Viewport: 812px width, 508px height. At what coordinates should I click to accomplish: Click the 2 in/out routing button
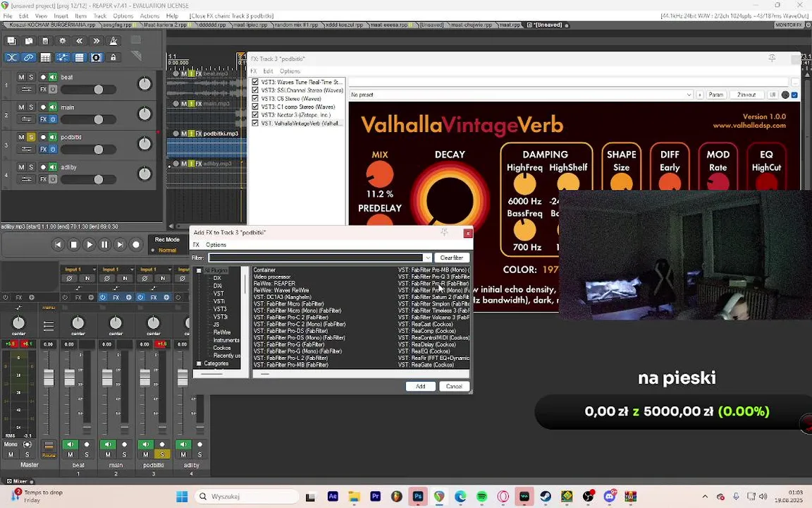746,95
